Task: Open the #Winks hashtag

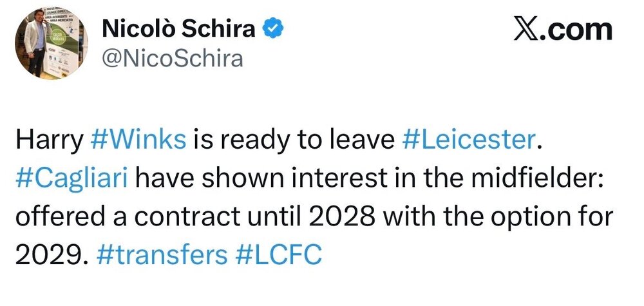Action: click(138, 140)
